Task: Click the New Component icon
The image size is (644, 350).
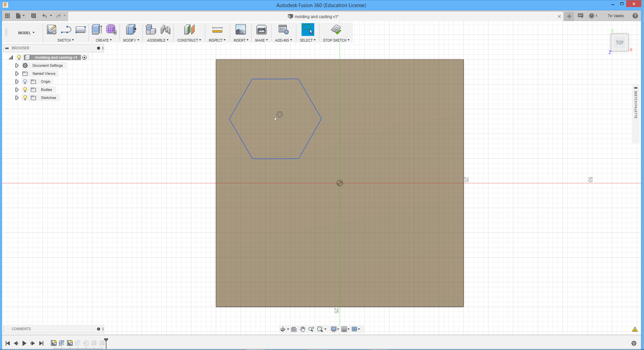Action: [x=151, y=30]
